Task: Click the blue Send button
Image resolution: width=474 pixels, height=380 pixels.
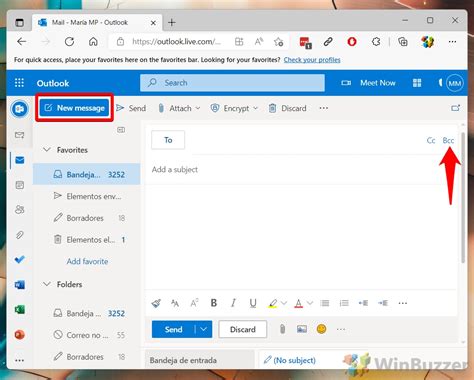Action: 173,329
